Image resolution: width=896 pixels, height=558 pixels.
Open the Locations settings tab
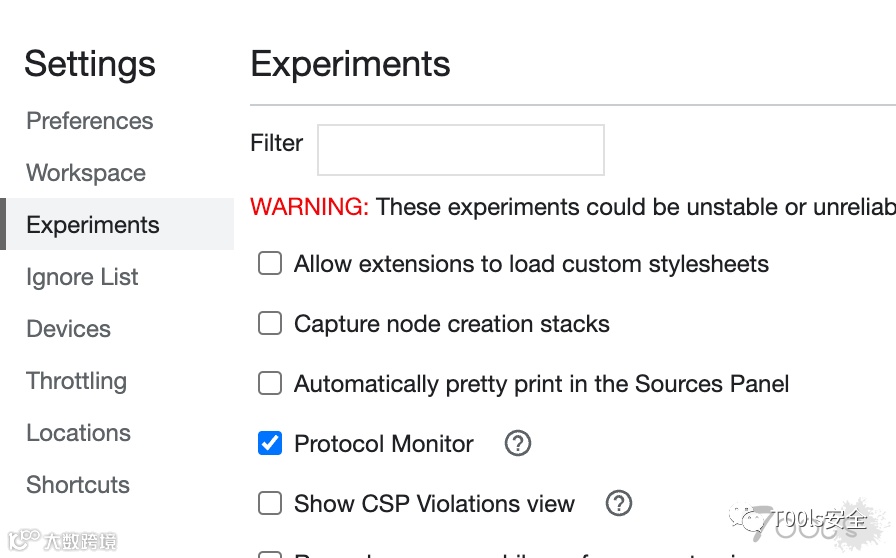(x=78, y=433)
